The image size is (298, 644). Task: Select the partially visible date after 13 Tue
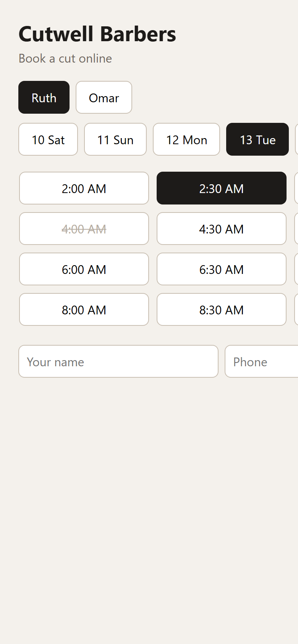pyautogui.click(x=296, y=139)
